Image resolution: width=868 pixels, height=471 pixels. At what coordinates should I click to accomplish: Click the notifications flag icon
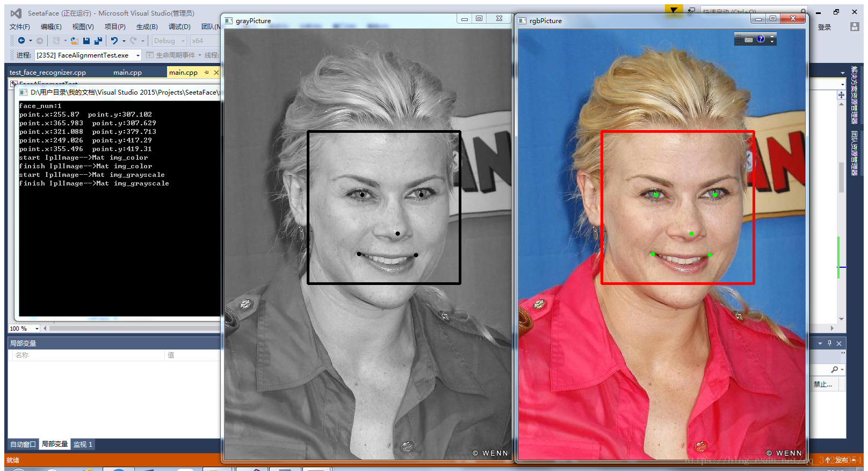click(x=674, y=10)
